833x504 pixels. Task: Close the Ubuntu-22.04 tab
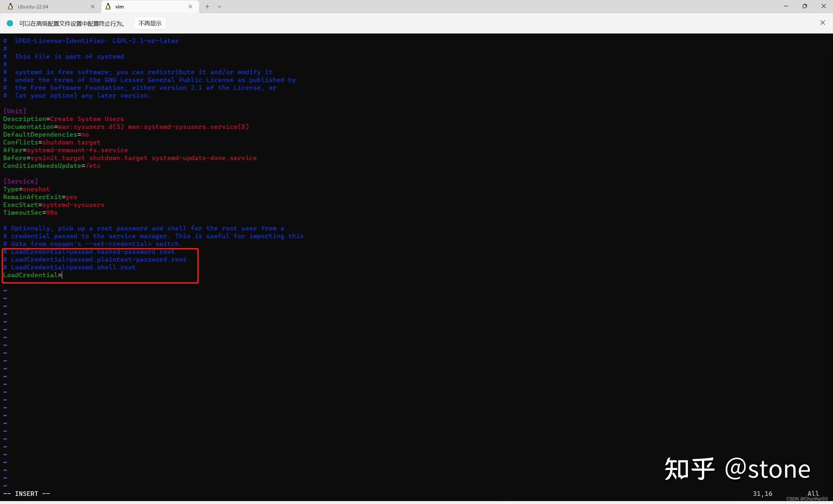click(93, 7)
